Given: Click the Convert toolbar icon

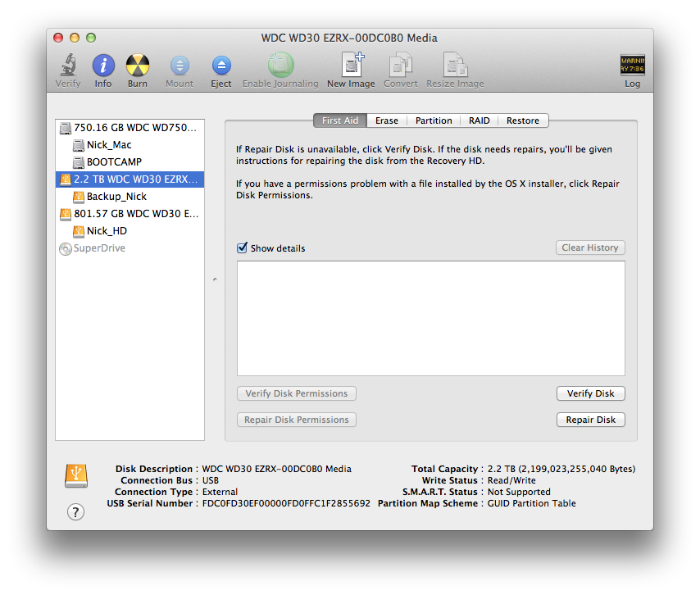Looking at the screenshot, I should coord(401,65).
